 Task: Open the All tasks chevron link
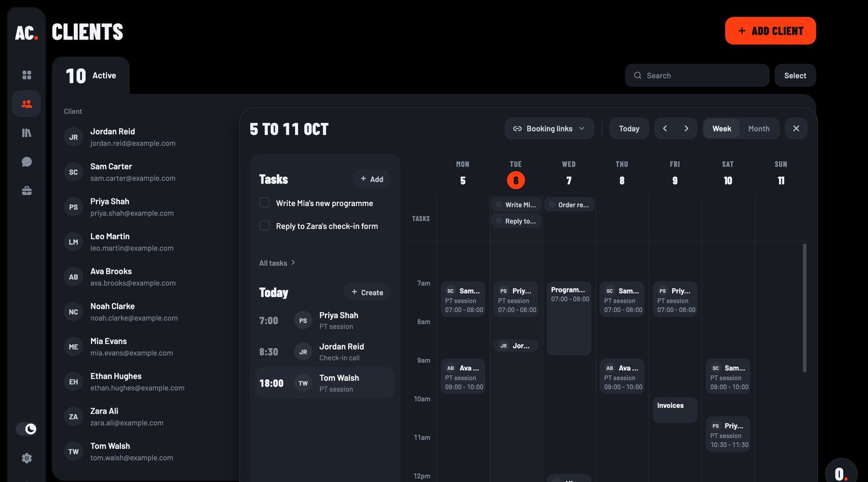(x=277, y=263)
